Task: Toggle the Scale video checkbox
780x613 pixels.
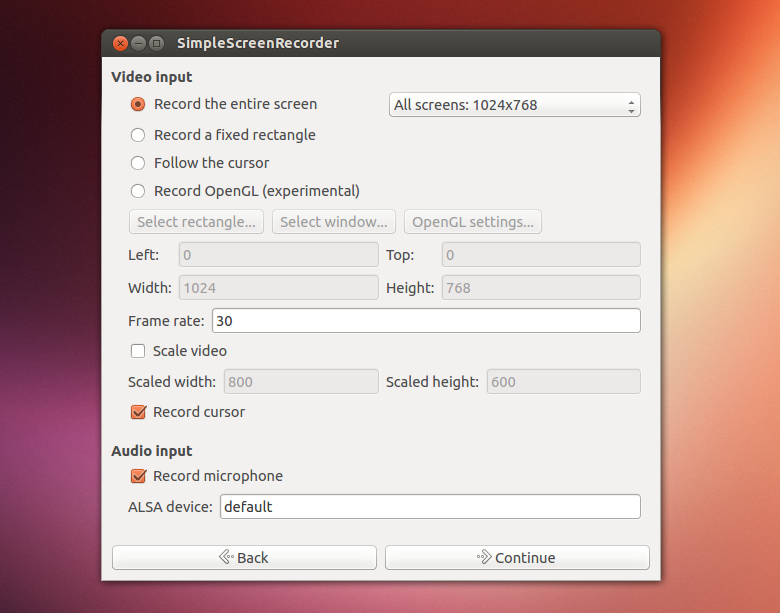Action: click(x=138, y=351)
